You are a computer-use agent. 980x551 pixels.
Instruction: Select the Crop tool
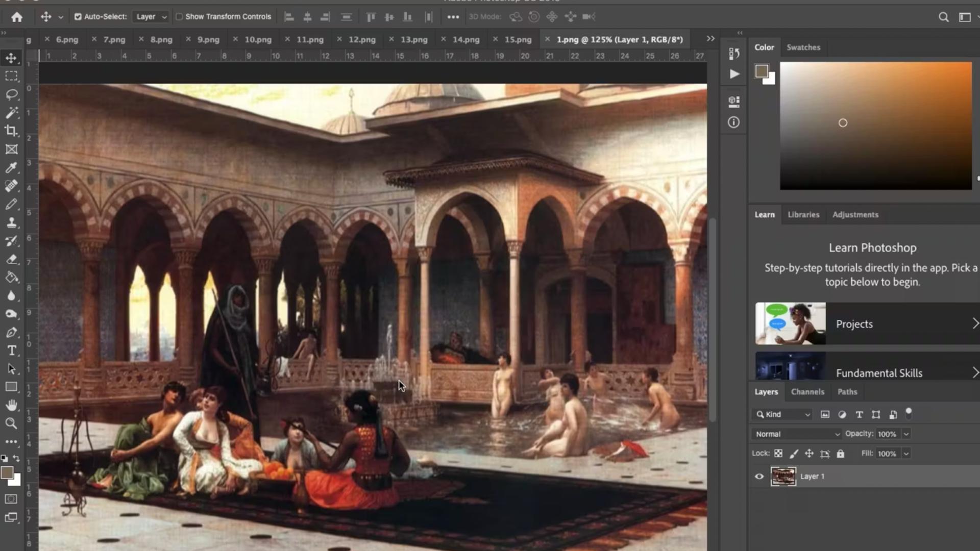pos(11,131)
